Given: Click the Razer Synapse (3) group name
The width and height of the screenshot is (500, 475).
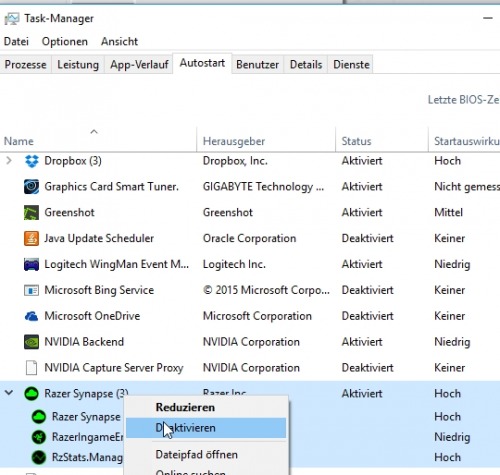Looking at the screenshot, I should (x=86, y=394).
